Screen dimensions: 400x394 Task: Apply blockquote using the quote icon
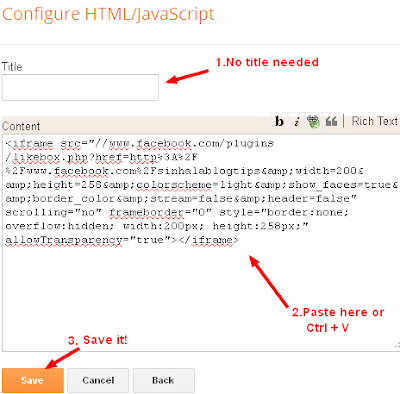tap(331, 121)
